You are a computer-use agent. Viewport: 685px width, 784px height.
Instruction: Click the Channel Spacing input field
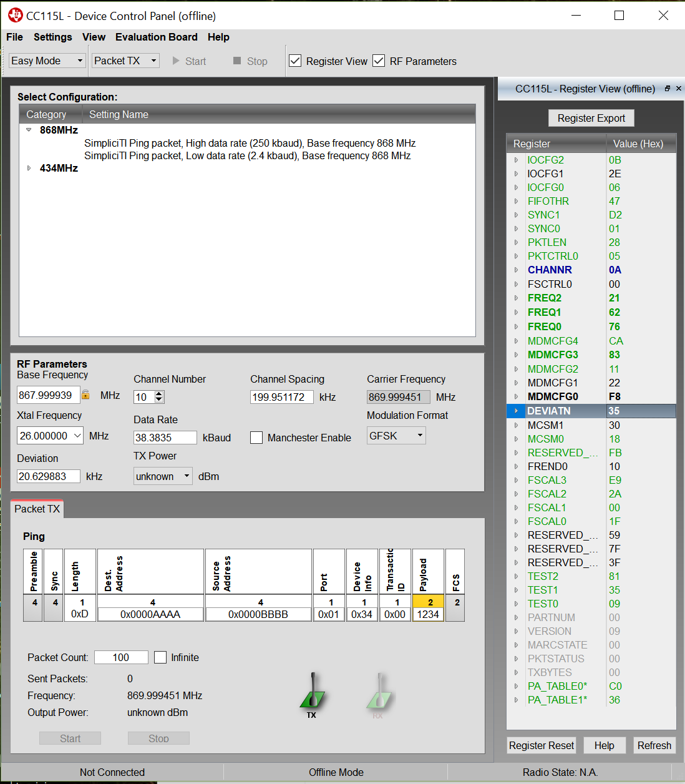282,397
